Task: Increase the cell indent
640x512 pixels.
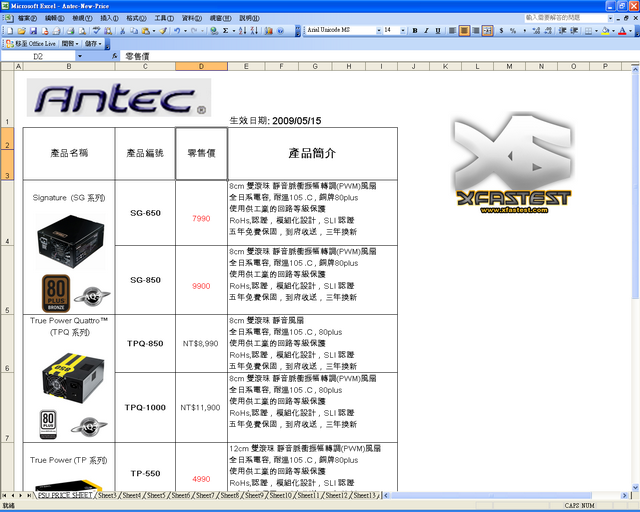Action: tap(574, 31)
